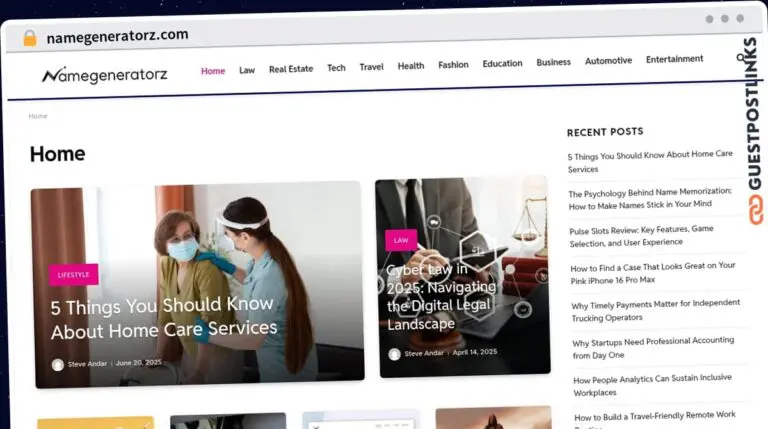768x429 pixels.
Task: Click the padlock icon in address bar
Action: click(30, 37)
